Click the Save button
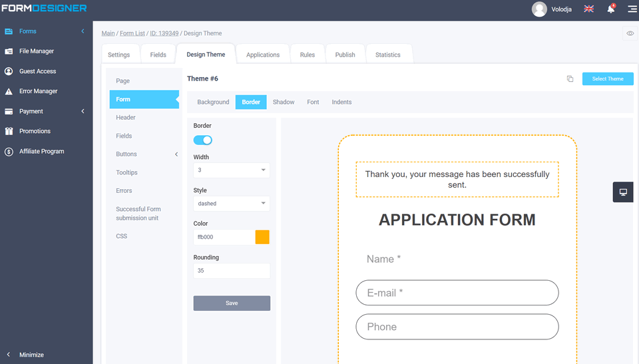639x364 pixels. pos(232,303)
